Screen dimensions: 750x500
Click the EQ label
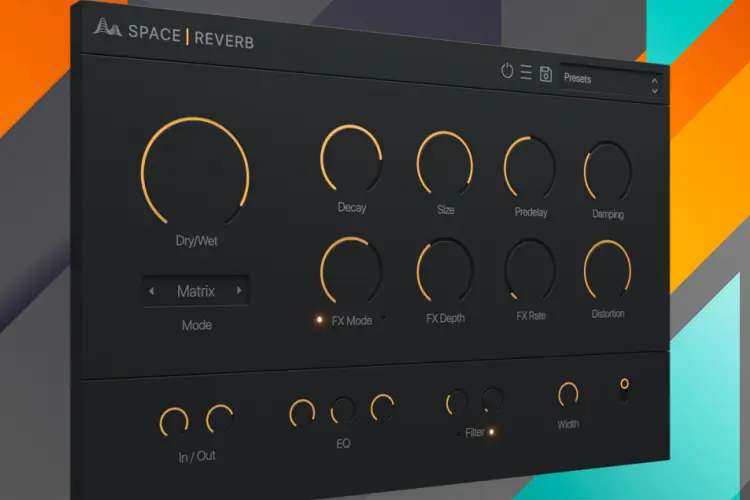point(343,444)
